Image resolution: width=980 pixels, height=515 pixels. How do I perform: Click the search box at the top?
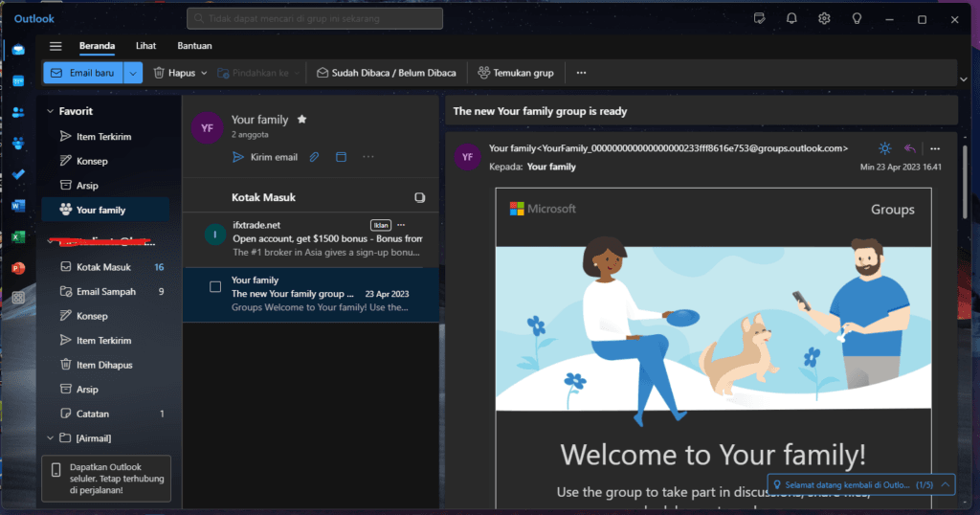[314, 19]
